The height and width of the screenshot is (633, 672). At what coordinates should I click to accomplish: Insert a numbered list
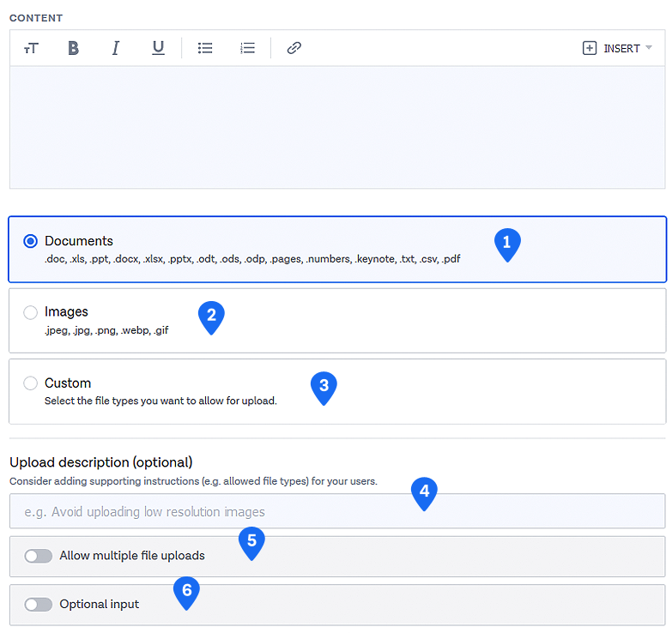(x=247, y=48)
